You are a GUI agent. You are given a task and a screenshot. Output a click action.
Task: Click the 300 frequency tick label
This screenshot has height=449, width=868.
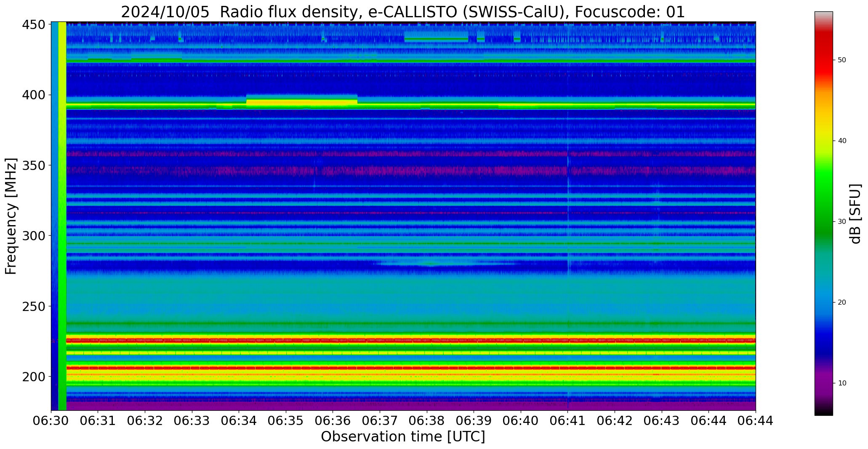pos(34,236)
